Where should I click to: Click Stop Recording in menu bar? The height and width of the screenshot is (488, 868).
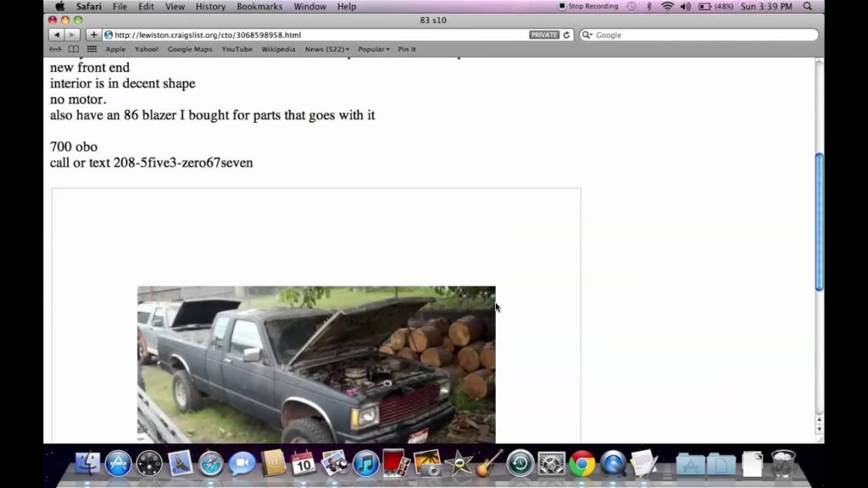click(588, 7)
